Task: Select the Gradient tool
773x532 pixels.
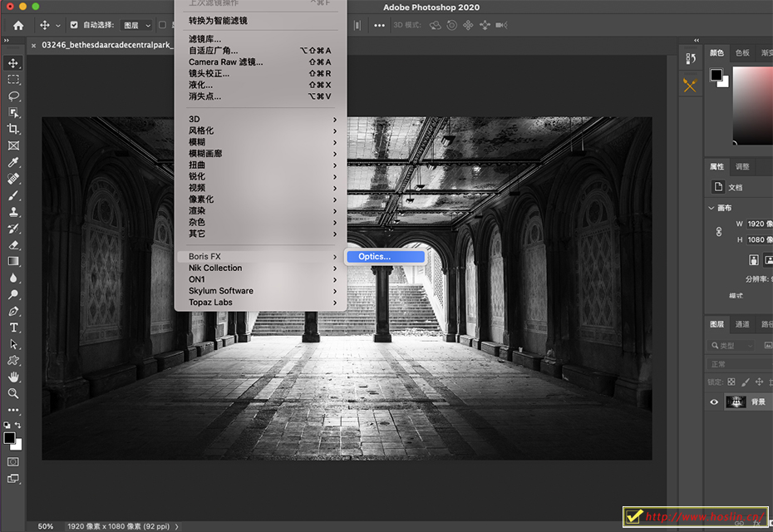Action: [x=13, y=261]
